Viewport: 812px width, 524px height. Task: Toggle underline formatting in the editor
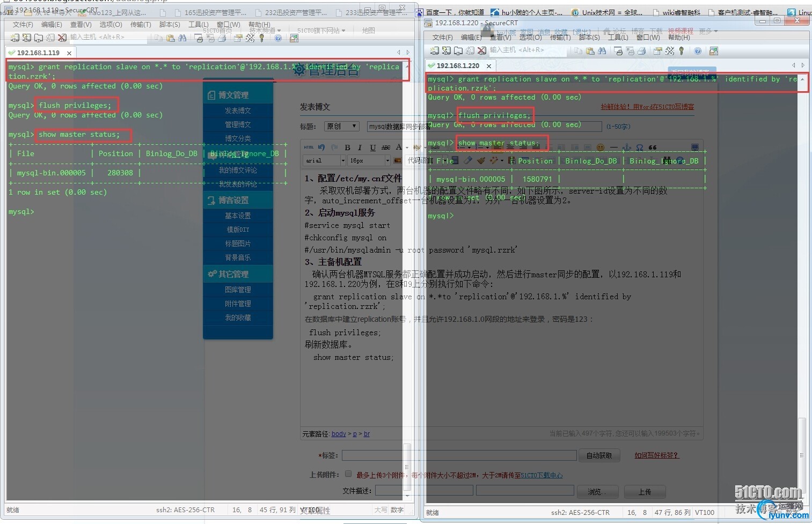pos(372,147)
